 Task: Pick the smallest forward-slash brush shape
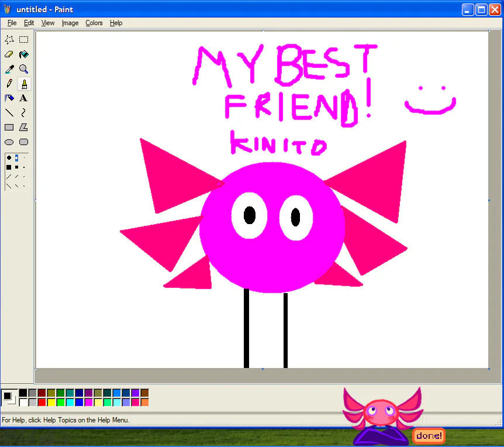point(24,177)
